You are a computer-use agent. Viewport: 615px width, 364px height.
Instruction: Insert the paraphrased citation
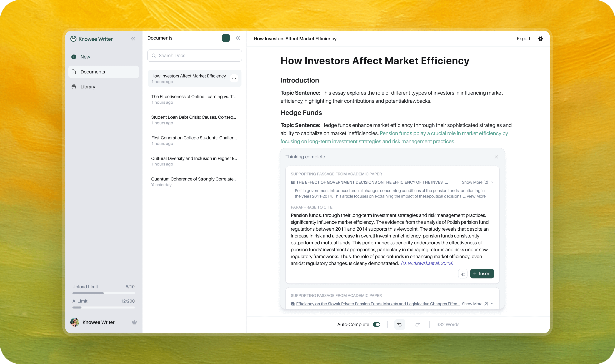pos(482,274)
